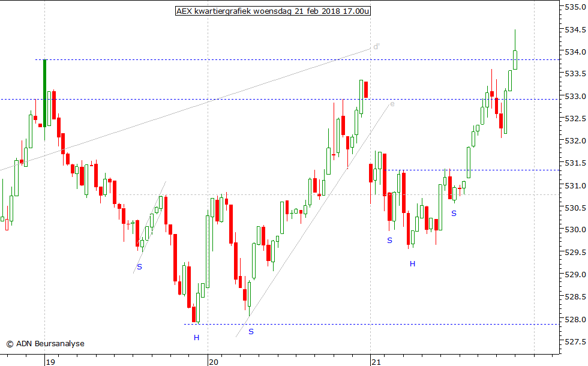Select the 530.0 price axis label

[x=575, y=230]
